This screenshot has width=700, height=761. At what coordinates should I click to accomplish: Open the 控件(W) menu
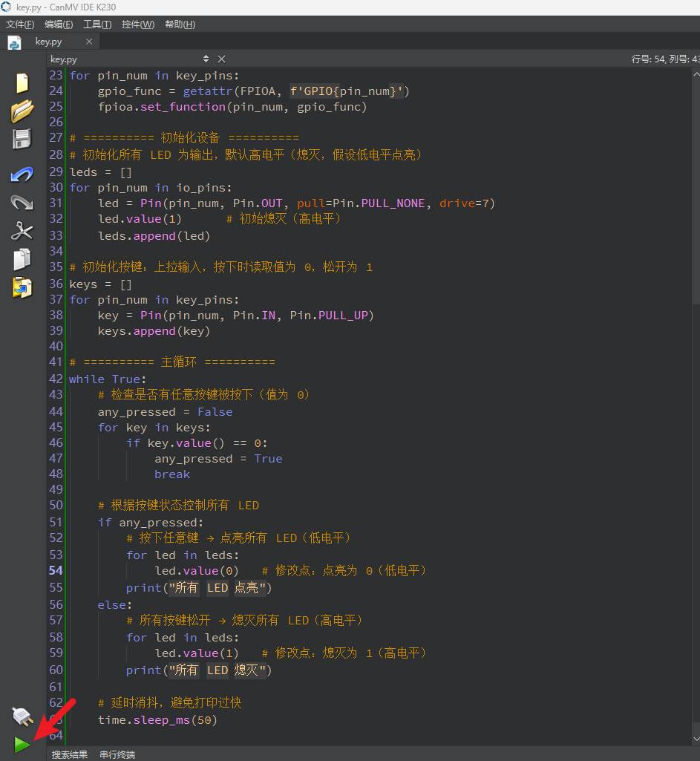pos(138,25)
